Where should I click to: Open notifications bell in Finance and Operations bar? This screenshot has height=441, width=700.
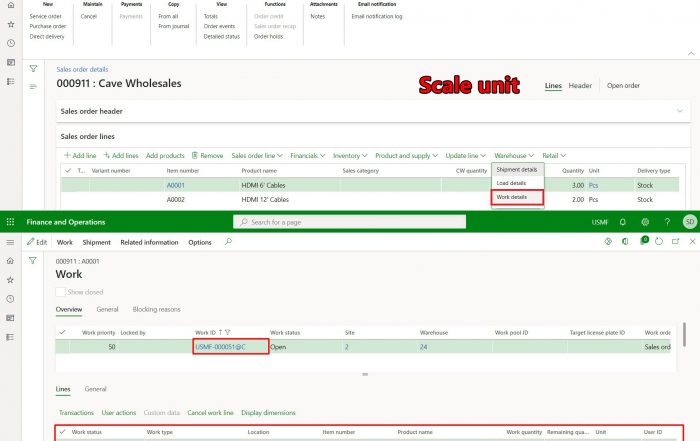pos(623,222)
